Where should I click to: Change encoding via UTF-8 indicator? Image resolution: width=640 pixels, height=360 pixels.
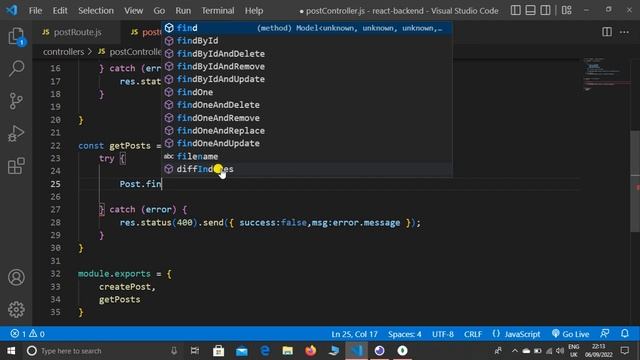[443, 334]
